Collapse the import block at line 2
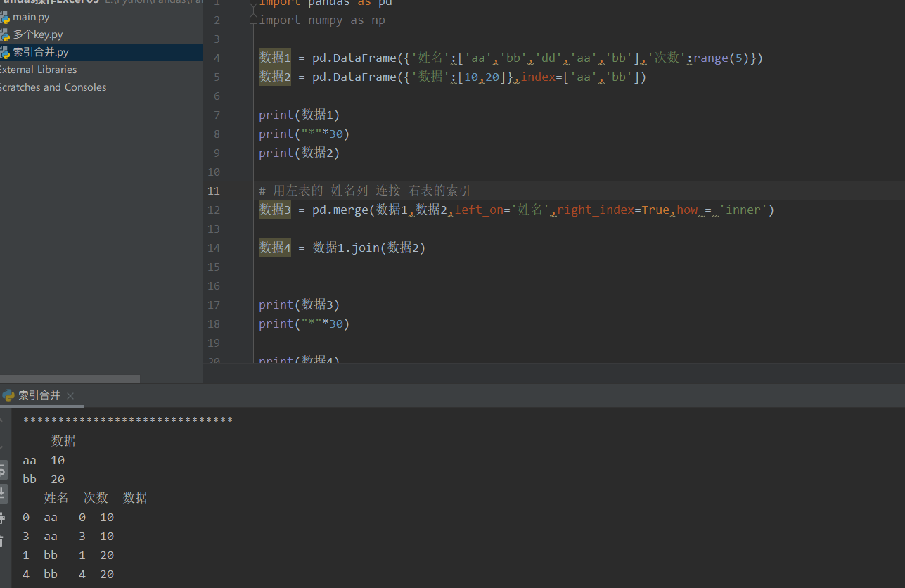The width and height of the screenshot is (905, 588). (x=253, y=20)
